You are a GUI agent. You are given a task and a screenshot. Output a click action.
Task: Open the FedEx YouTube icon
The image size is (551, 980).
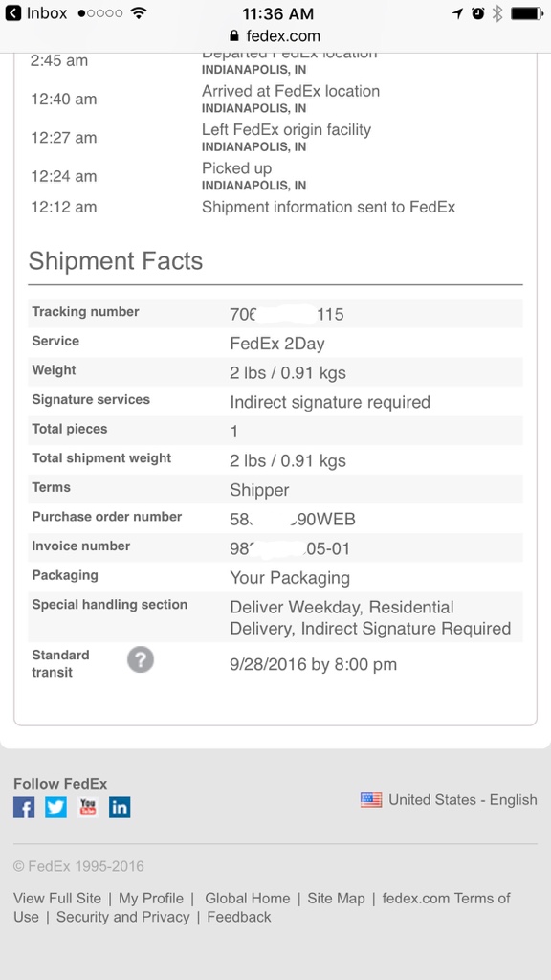coord(87,808)
